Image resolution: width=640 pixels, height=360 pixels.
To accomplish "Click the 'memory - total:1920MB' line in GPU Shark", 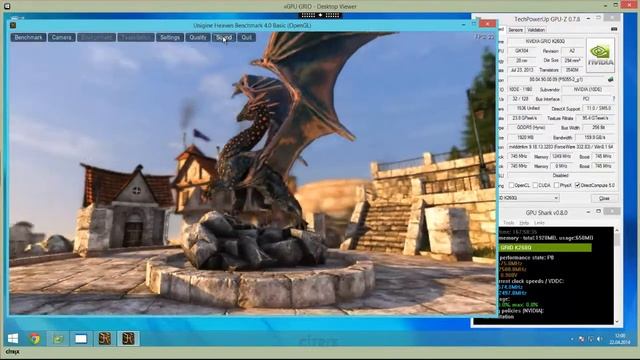I will pyautogui.click(x=547, y=238).
